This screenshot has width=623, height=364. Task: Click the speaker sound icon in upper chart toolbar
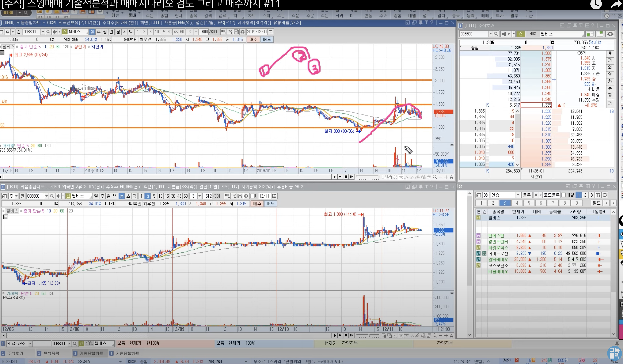coord(55,32)
